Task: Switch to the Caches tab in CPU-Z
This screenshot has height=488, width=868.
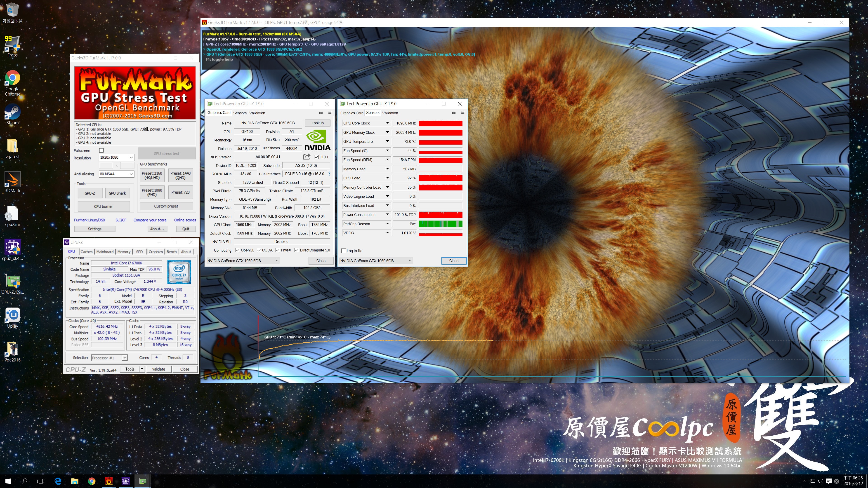Action: click(x=87, y=252)
